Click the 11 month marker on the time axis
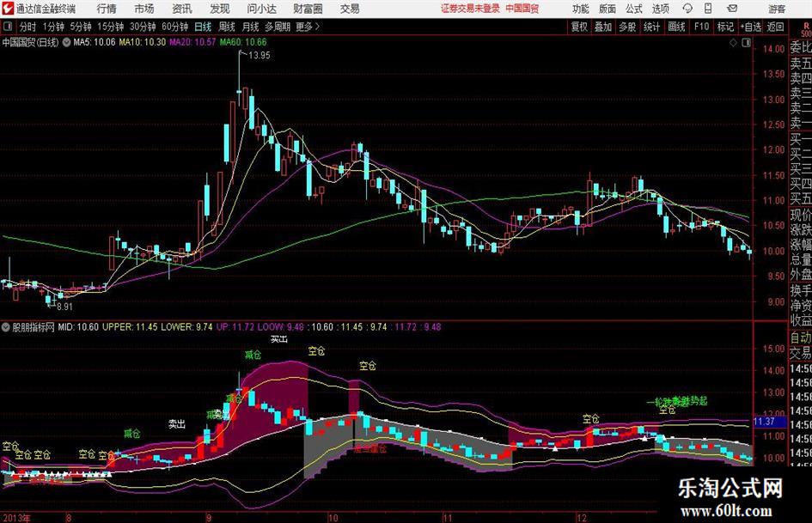Image resolution: width=812 pixels, height=523 pixels. (448, 518)
